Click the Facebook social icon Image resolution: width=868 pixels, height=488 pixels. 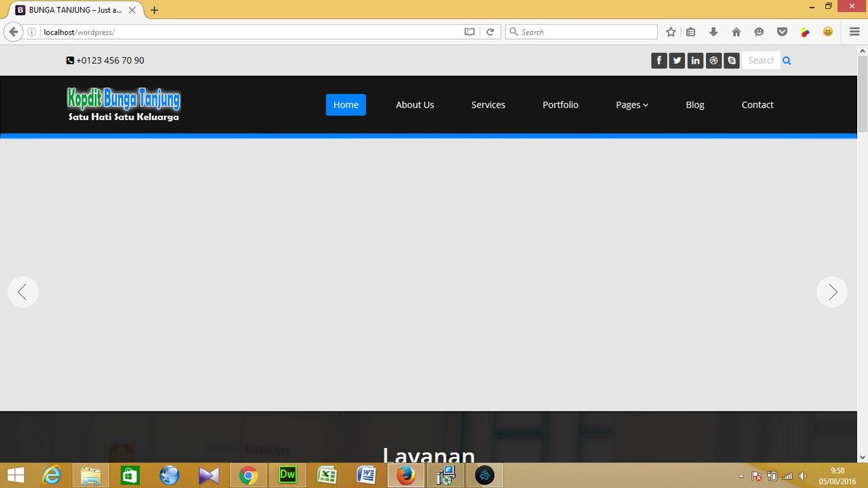pos(658,60)
